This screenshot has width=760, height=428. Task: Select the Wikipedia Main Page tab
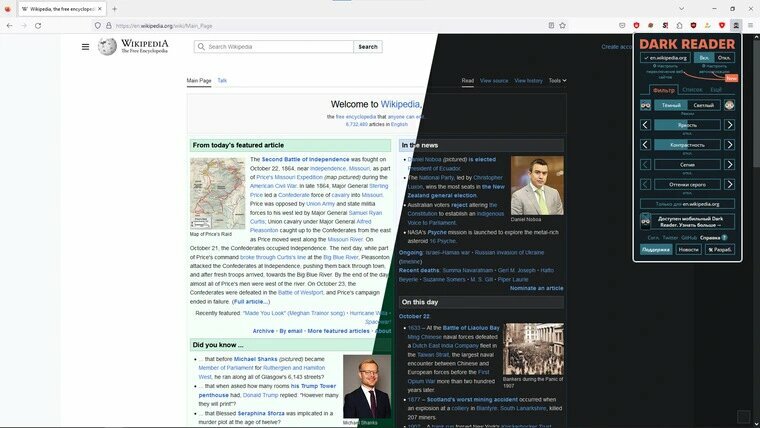[199, 80]
